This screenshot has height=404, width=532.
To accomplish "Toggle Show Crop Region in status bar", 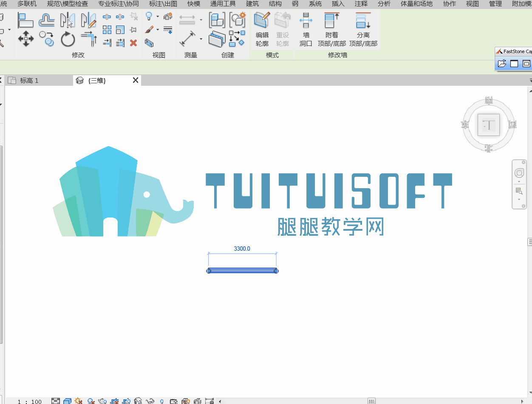I will 126,401.
